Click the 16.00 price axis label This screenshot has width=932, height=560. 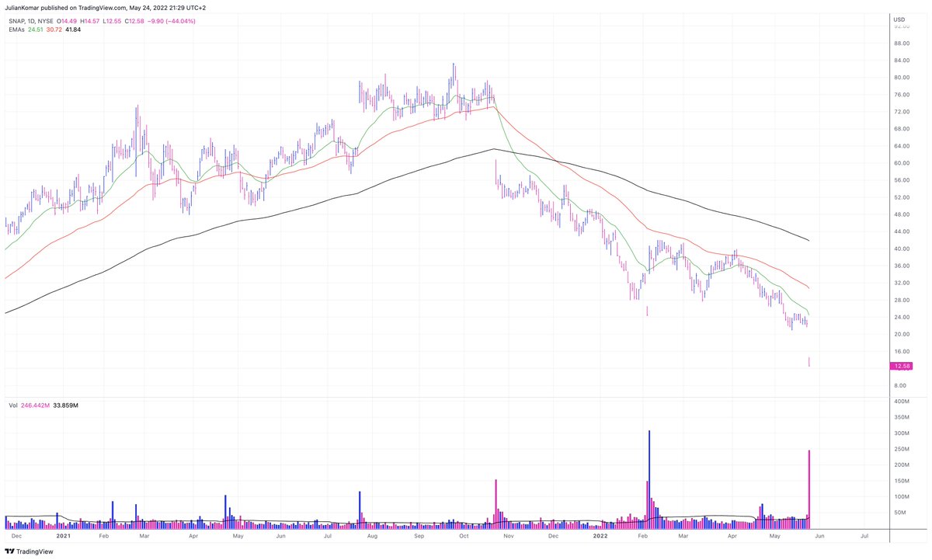[901, 351]
